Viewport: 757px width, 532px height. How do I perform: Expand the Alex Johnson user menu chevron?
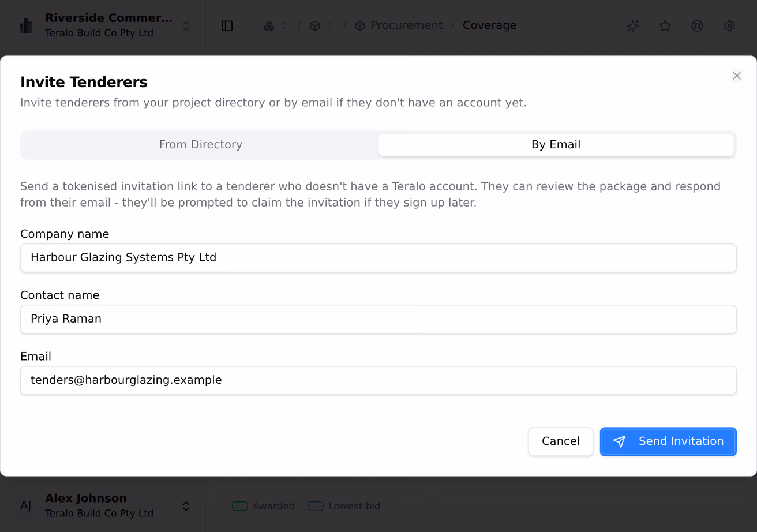186,506
